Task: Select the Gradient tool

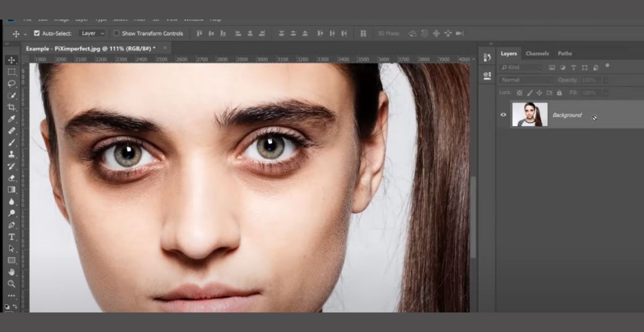Action: click(x=12, y=189)
